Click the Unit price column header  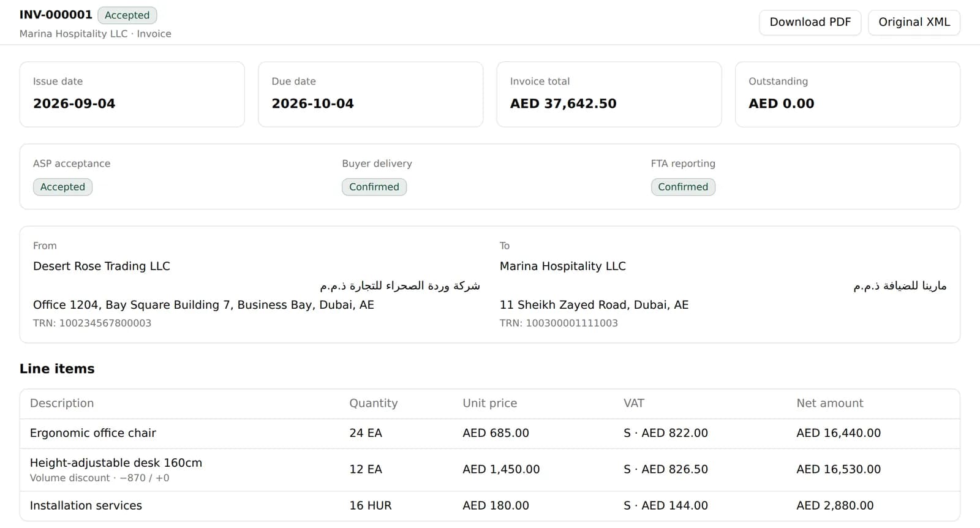point(490,403)
